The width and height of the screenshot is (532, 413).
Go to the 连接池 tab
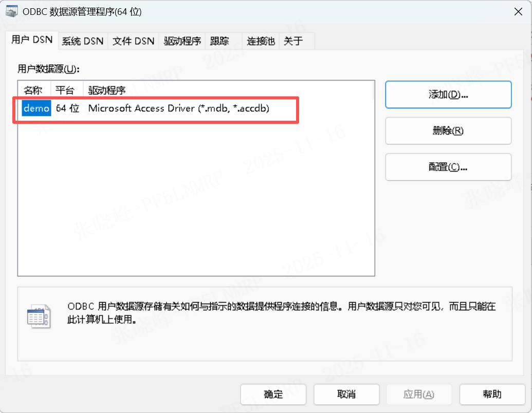(261, 42)
